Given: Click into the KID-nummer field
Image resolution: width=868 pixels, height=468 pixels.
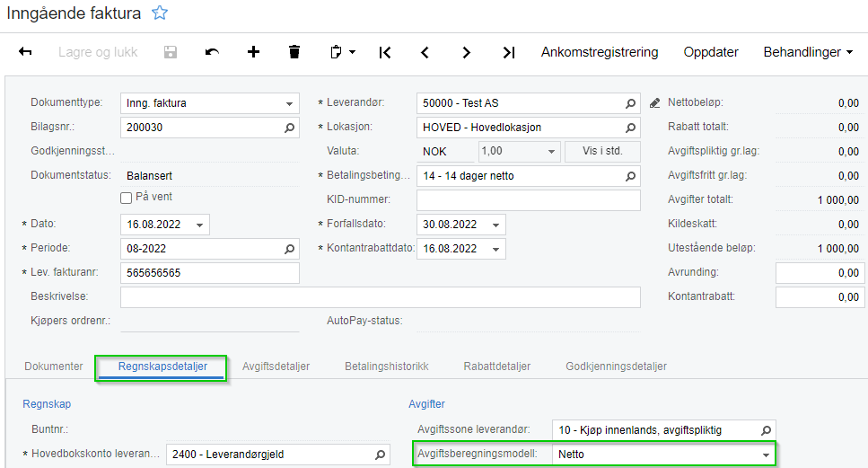Looking at the screenshot, I should coord(529,200).
